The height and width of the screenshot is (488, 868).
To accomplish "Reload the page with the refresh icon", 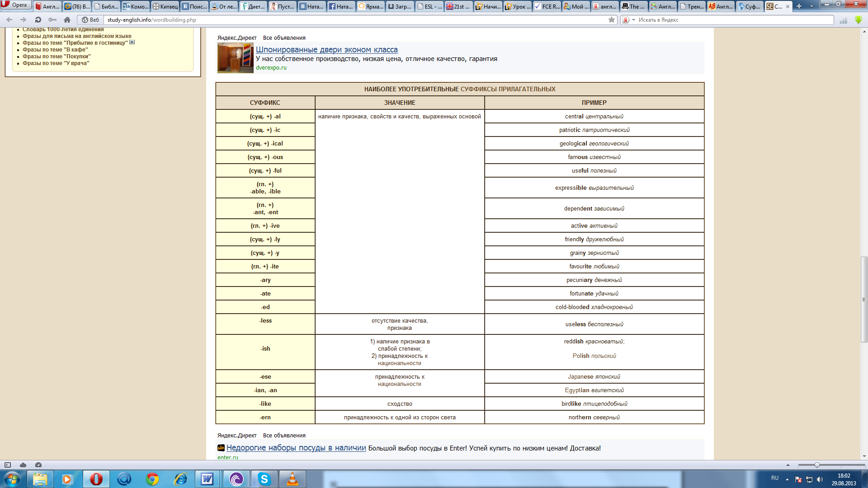I will 38,20.
